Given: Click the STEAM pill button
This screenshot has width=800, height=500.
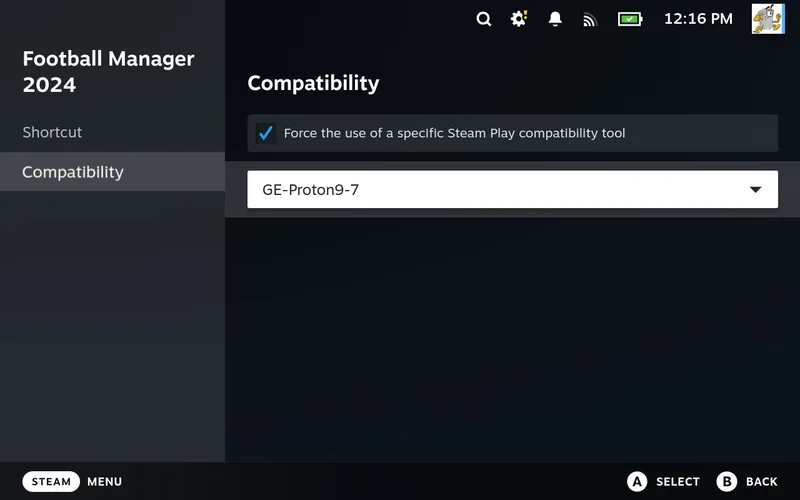Looking at the screenshot, I should pyautogui.click(x=51, y=481).
